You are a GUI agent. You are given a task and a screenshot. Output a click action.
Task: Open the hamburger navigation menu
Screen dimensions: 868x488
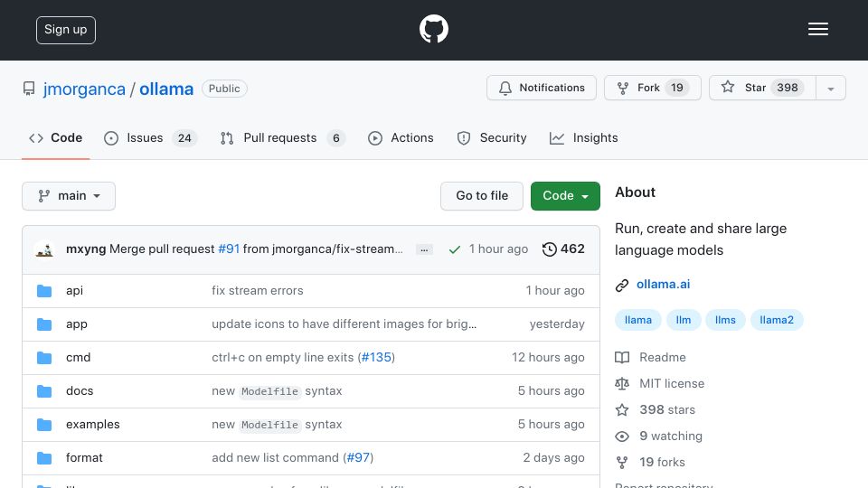click(x=817, y=29)
